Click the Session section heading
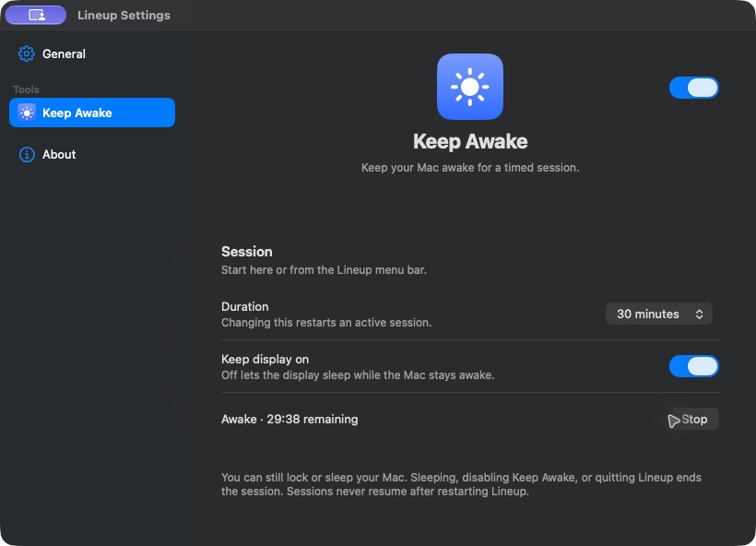The height and width of the screenshot is (546, 756). click(x=246, y=252)
